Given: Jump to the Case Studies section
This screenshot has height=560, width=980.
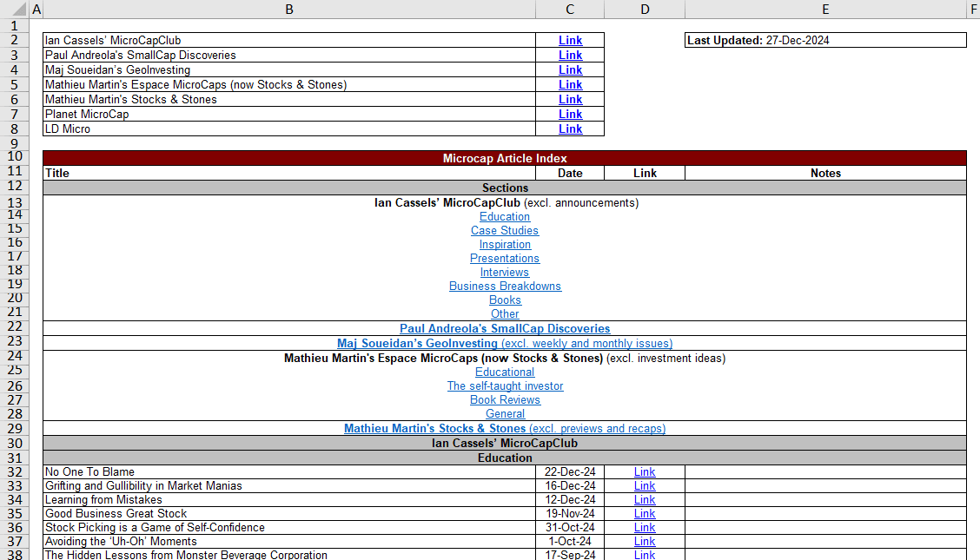Looking at the screenshot, I should point(505,230).
